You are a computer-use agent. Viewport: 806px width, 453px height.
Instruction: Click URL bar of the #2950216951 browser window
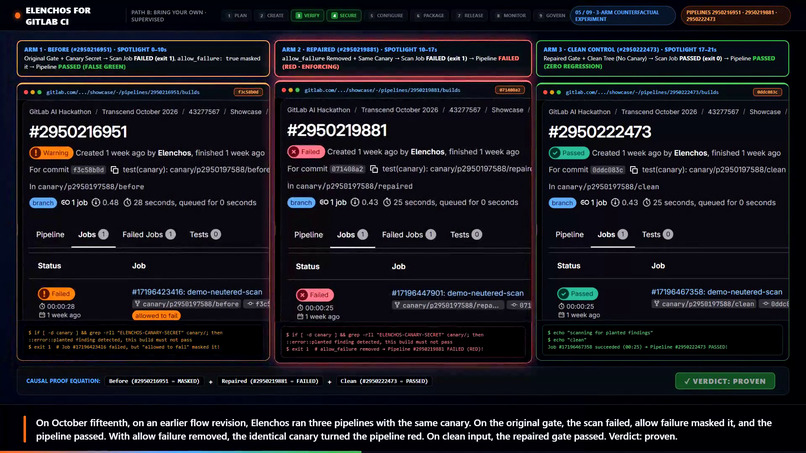(x=123, y=92)
